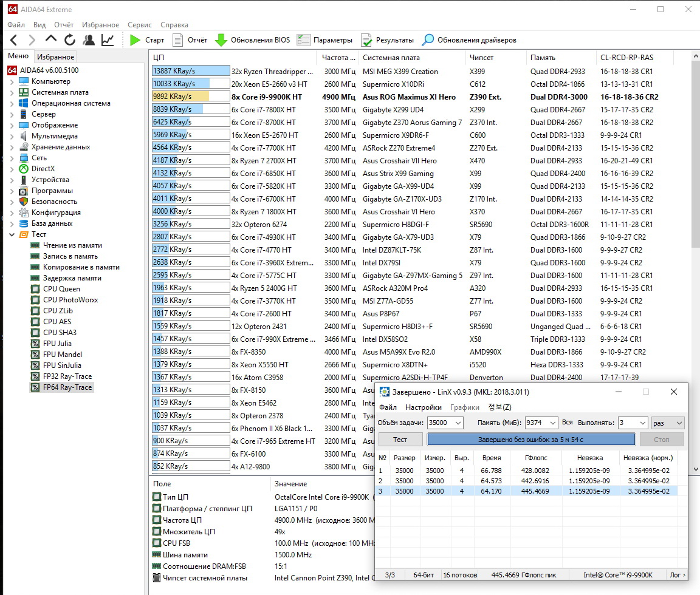Image resolution: width=700 pixels, height=595 pixels.
Task: Open the user profile icon in toolbar
Action: click(x=89, y=40)
